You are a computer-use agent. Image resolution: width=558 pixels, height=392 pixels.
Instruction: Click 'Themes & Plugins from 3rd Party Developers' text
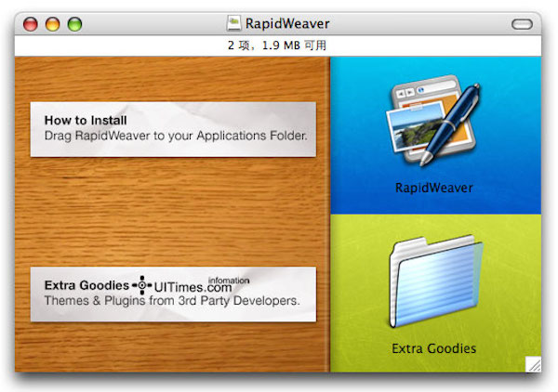172,301
